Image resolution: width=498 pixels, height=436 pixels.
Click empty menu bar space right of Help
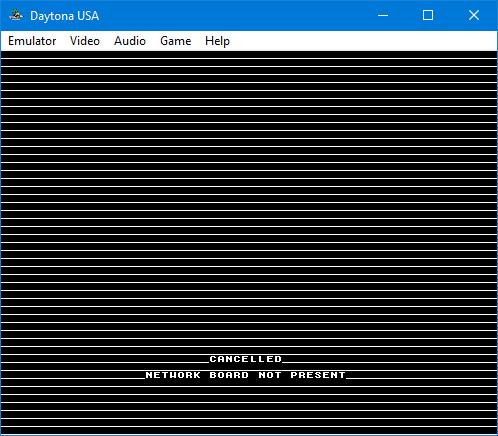click(363, 41)
